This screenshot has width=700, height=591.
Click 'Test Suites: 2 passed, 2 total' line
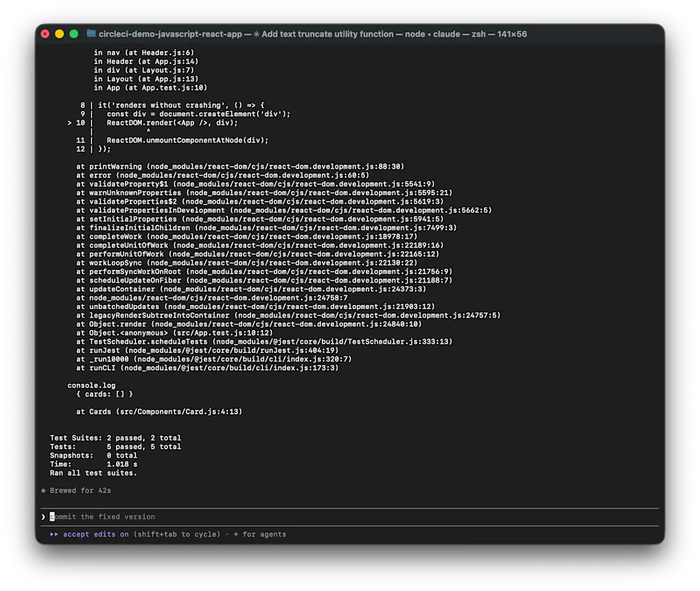tap(115, 438)
